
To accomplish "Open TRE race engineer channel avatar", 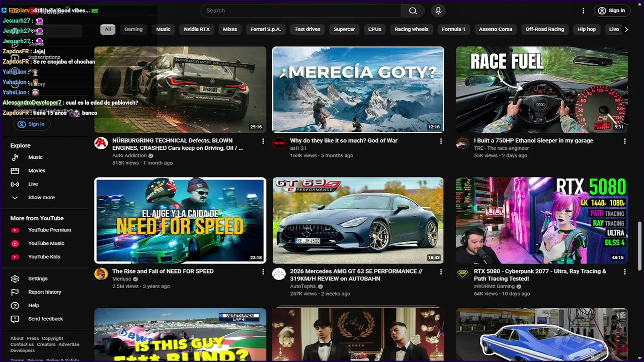I will pyautogui.click(x=462, y=143).
